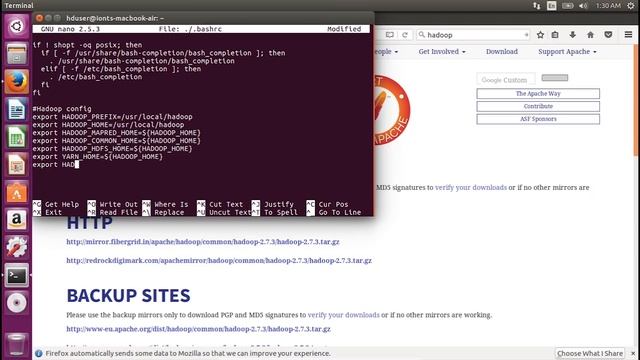Switch to Terminal in launcher
640x360 pixels.
(16, 275)
